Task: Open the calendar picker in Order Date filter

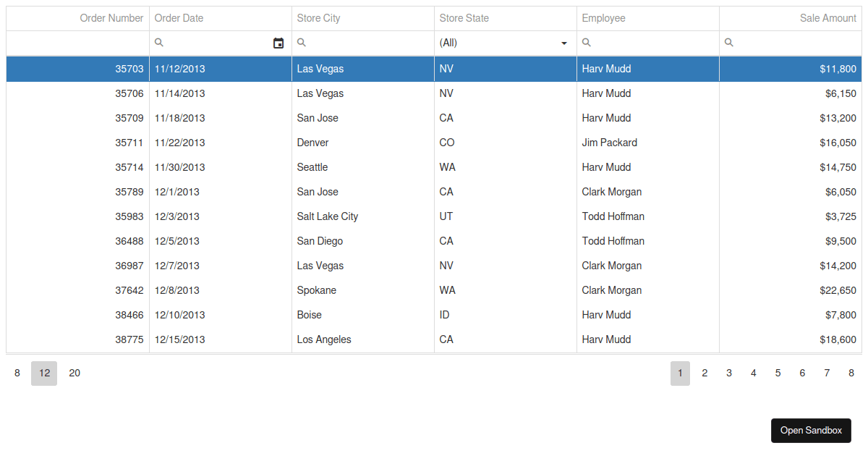Action: point(278,43)
